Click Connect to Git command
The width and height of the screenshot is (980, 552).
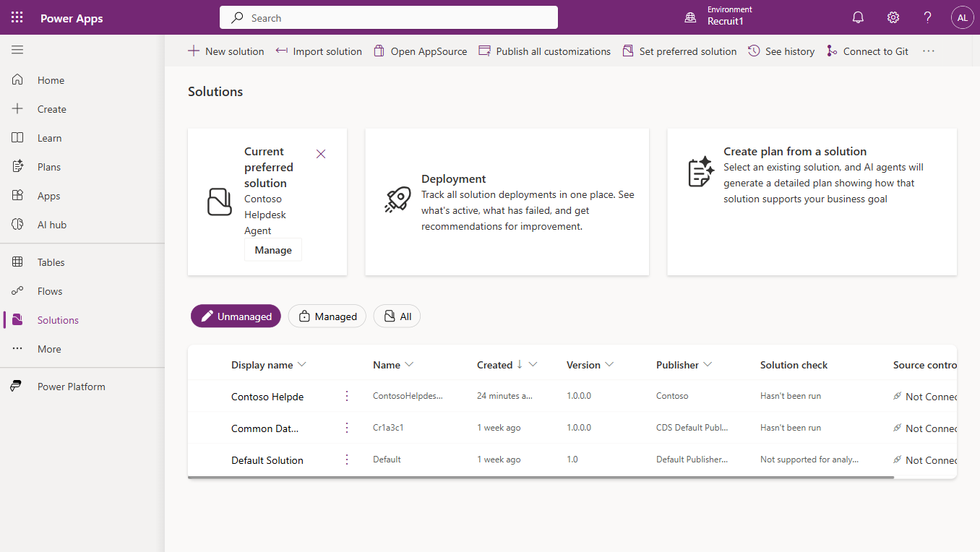[x=867, y=51]
